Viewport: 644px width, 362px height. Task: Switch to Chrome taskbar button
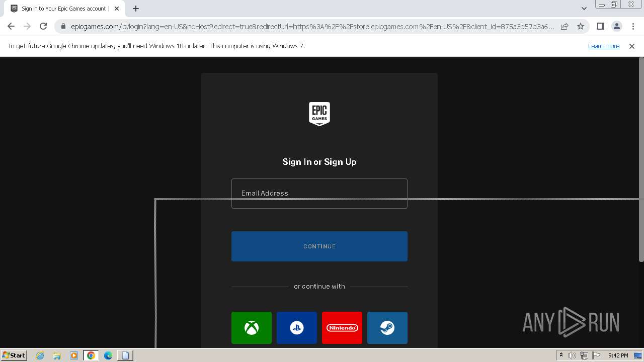pos(91,355)
